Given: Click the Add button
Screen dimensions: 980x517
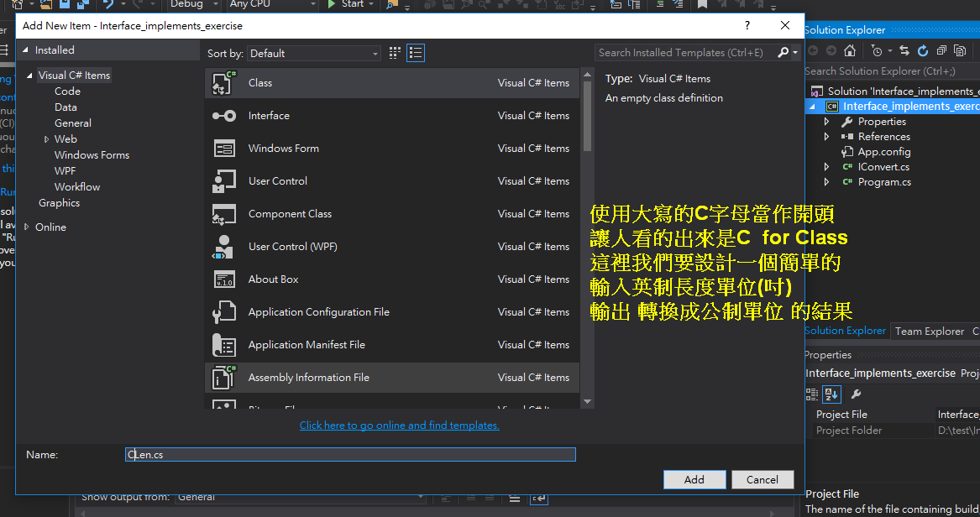Looking at the screenshot, I should click(x=694, y=479).
